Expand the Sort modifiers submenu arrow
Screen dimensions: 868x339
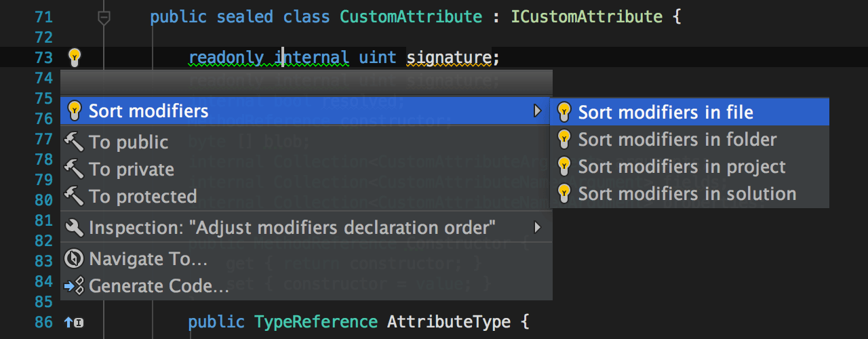pos(538,111)
